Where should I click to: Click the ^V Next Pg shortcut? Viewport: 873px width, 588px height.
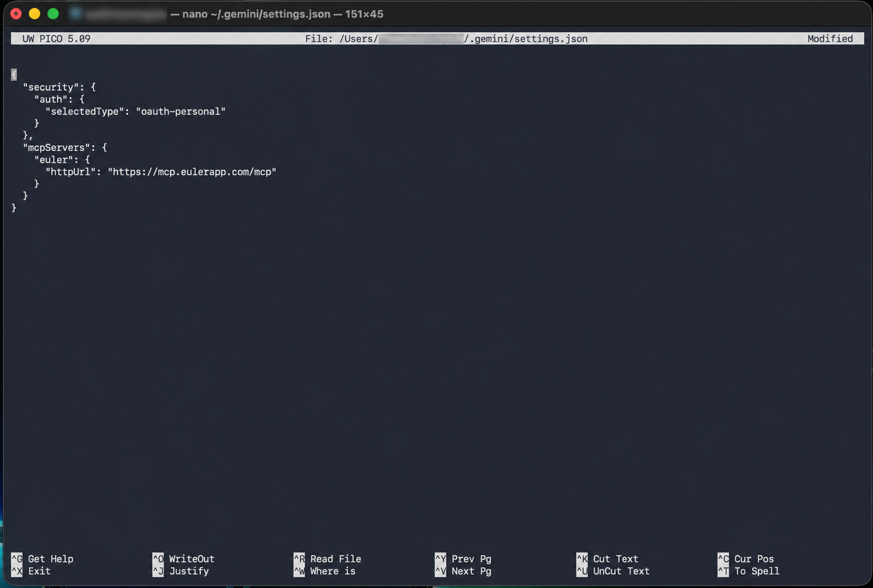(463, 570)
